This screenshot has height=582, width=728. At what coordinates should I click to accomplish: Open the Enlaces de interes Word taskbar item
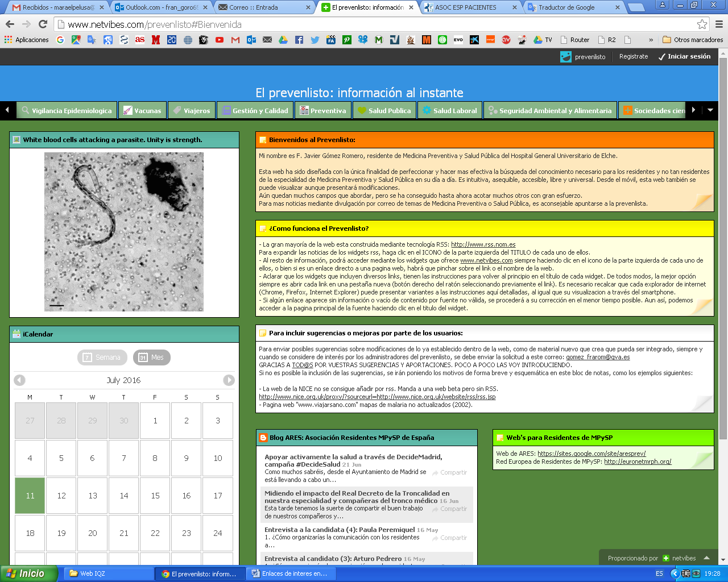click(x=290, y=573)
